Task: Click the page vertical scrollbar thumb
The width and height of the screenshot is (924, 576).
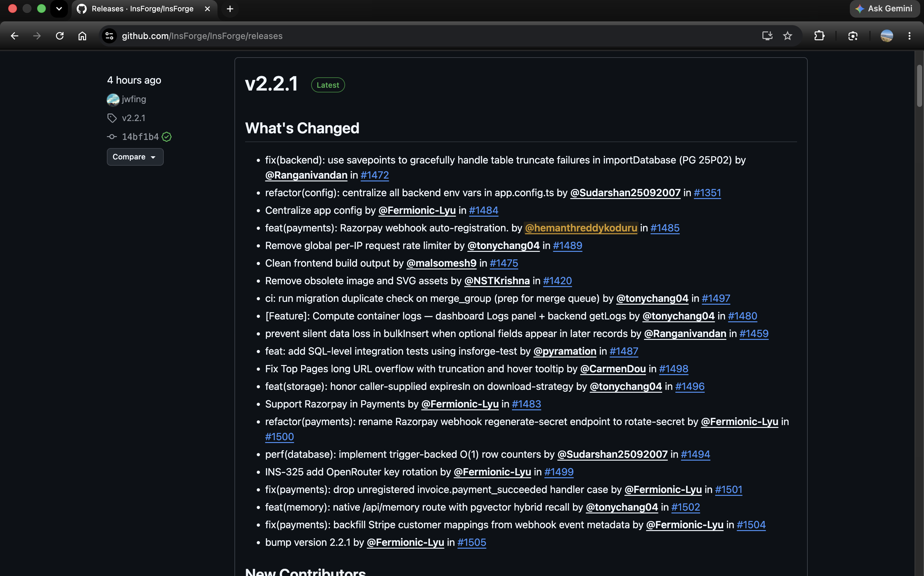Action: [x=919, y=86]
